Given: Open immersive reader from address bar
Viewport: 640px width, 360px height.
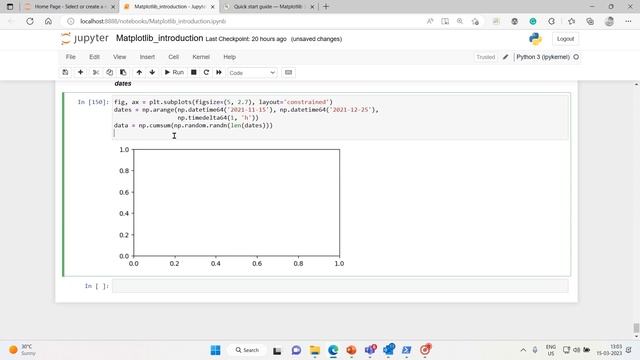Looking at the screenshot, I should coord(445,21).
